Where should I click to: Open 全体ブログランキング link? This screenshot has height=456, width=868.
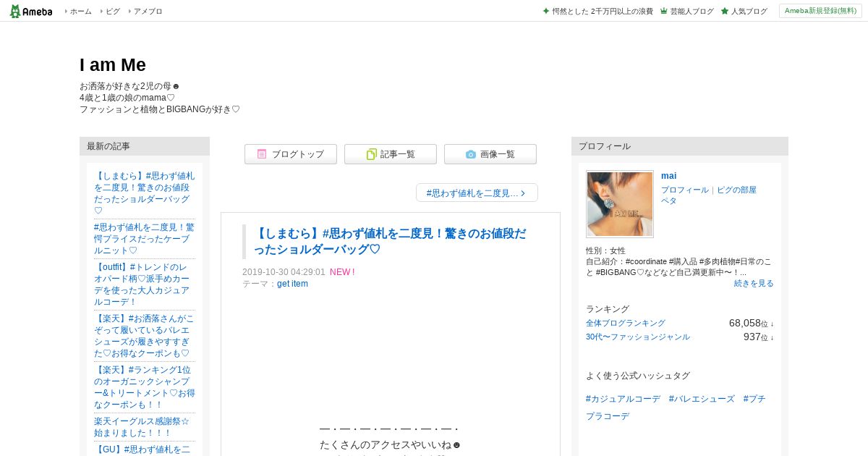click(626, 323)
